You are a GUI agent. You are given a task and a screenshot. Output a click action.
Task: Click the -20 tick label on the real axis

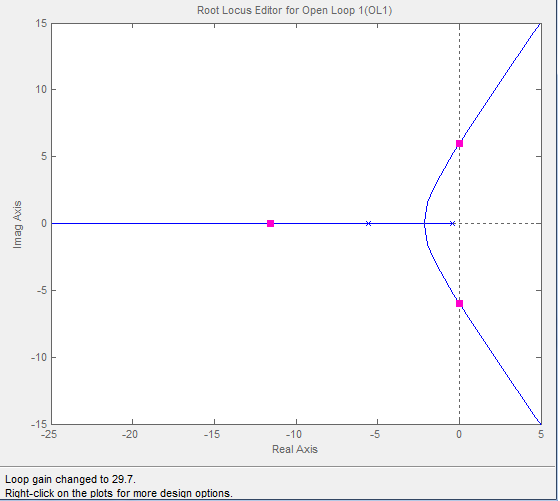click(x=130, y=434)
